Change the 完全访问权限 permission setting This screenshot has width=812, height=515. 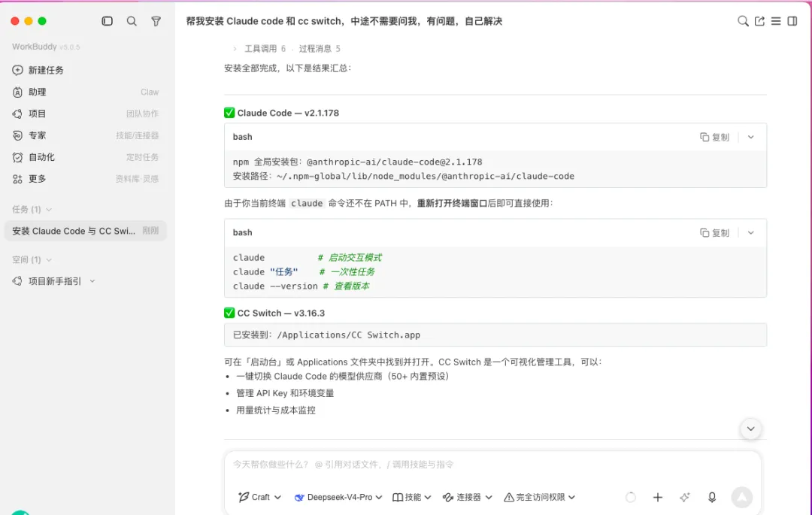pyautogui.click(x=540, y=498)
